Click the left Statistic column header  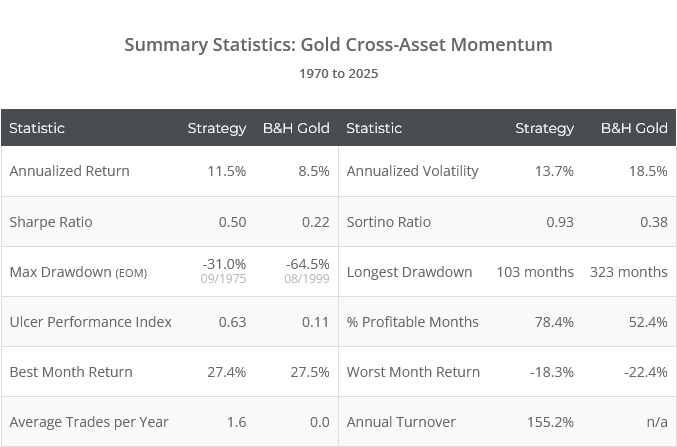[x=37, y=128]
